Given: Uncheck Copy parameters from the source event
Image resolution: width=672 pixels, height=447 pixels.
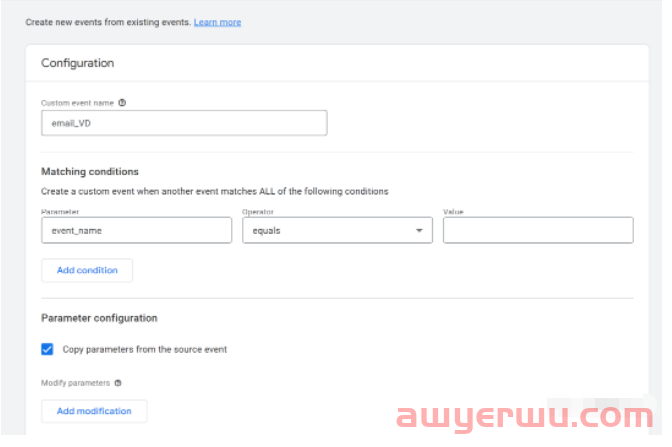Looking at the screenshot, I should [x=47, y=349].
